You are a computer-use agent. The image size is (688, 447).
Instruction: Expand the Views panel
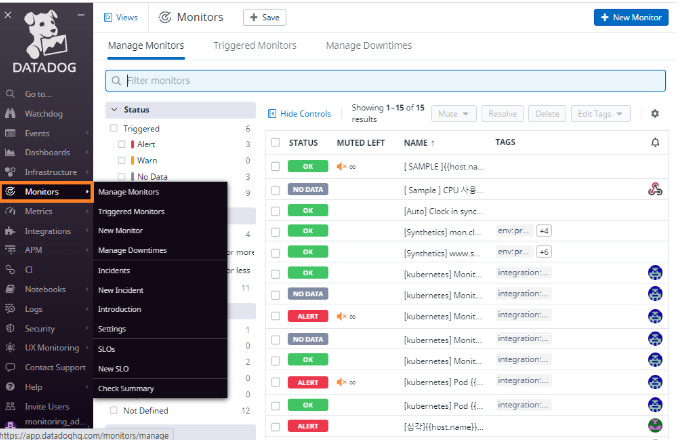pyautogui.click(x=121, y=17)
